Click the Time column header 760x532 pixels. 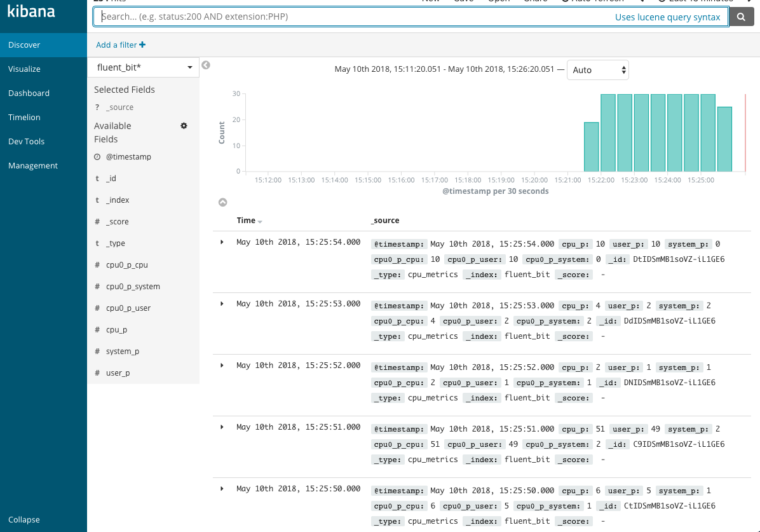tap(246, 220)
